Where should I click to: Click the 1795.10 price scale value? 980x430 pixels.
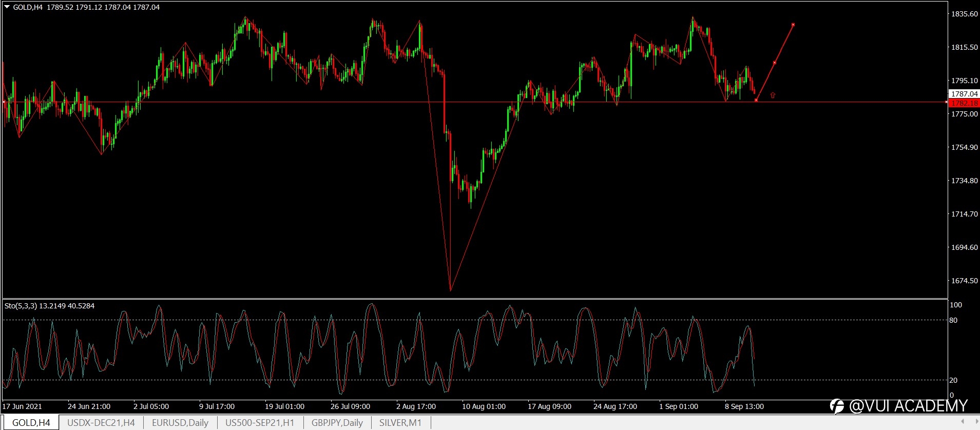(x=965, y=81)
